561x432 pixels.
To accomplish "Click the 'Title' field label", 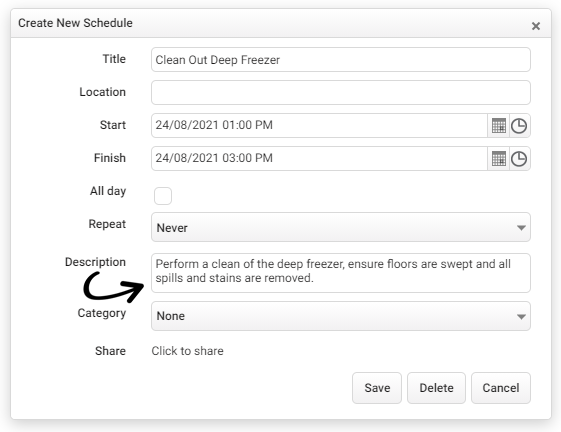I will click(114, 59).
